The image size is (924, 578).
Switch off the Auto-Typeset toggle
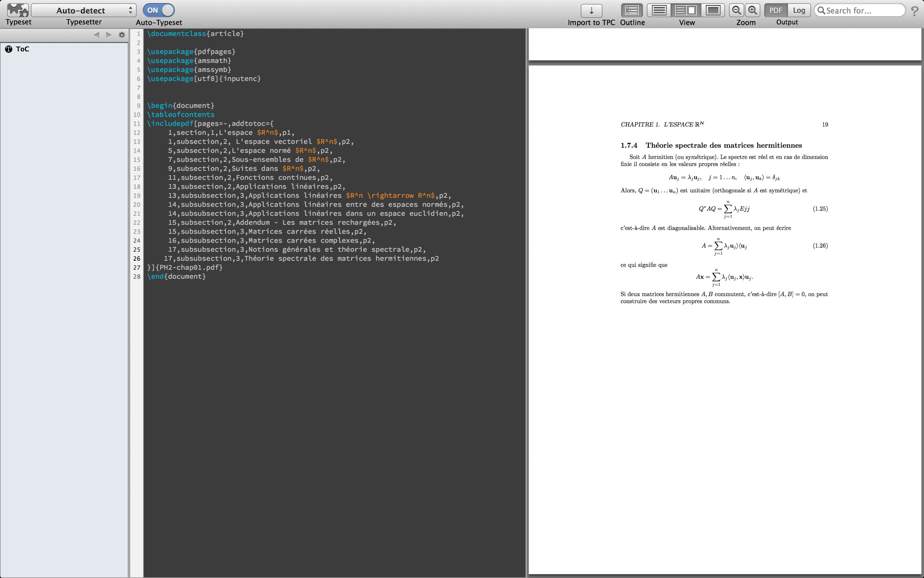pyautogui.click(x=158, y=10)
